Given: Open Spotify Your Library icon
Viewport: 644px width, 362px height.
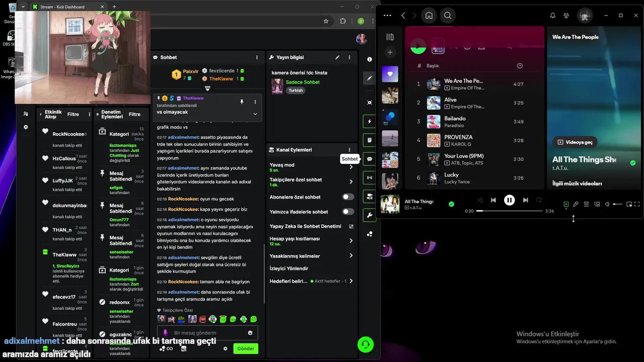Looking at the screenshot, I should [390, 37].
